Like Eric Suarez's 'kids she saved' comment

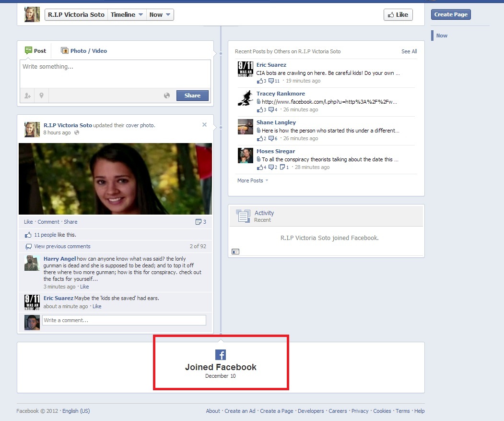[x=97, y=306]
